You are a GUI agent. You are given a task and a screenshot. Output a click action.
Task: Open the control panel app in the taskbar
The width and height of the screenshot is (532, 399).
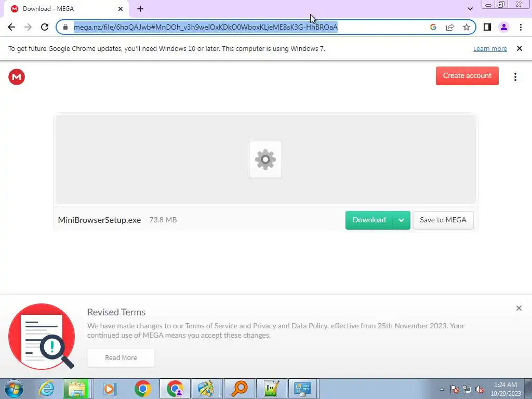point(303,389)
